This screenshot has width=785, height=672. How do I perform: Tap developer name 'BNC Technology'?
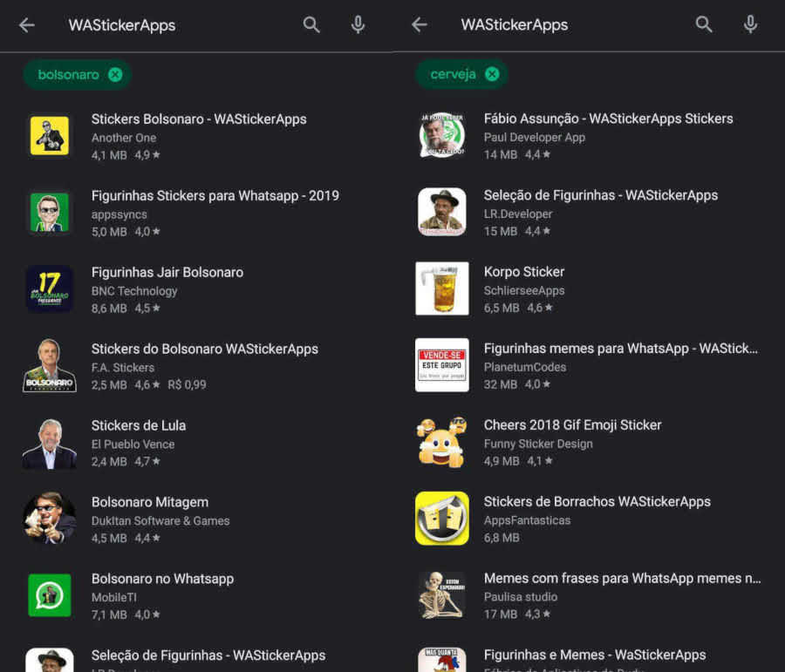point(134,291)
